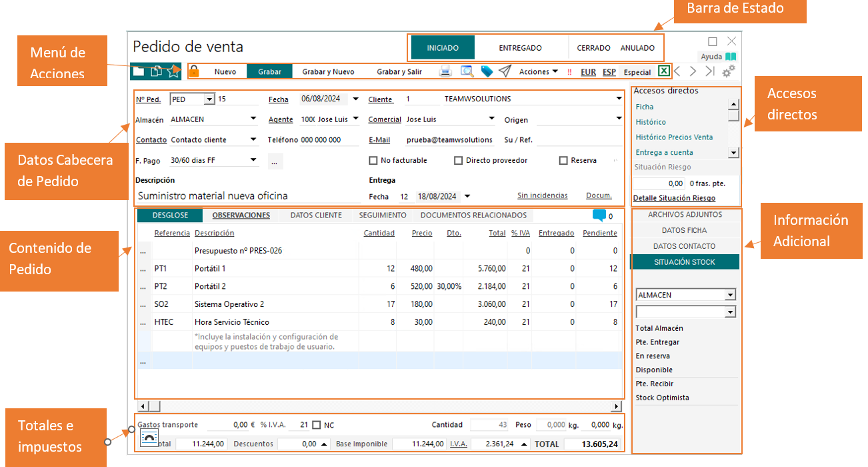Screen dimensions: 868x467
Task: Select the Desglose tab
Action: [x=170, y=215]
